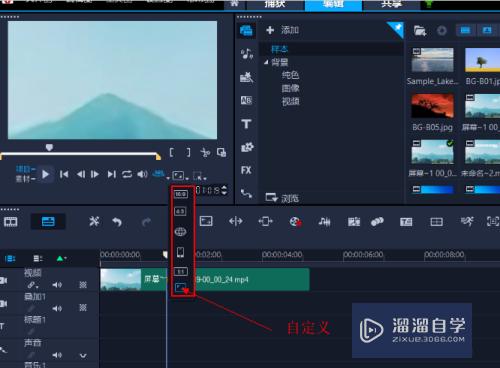This screenshot has height=368, width=500.
Task: Open the Media library panel
Action: click(246, 31)
